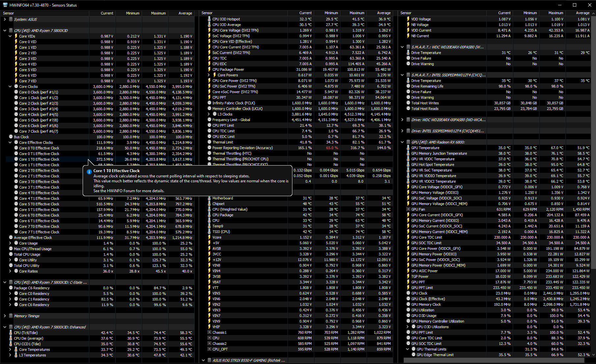Expand the Core C0 Residency subgroup
The width and height of the screenshot is (596, 364).
coord(10,294)
